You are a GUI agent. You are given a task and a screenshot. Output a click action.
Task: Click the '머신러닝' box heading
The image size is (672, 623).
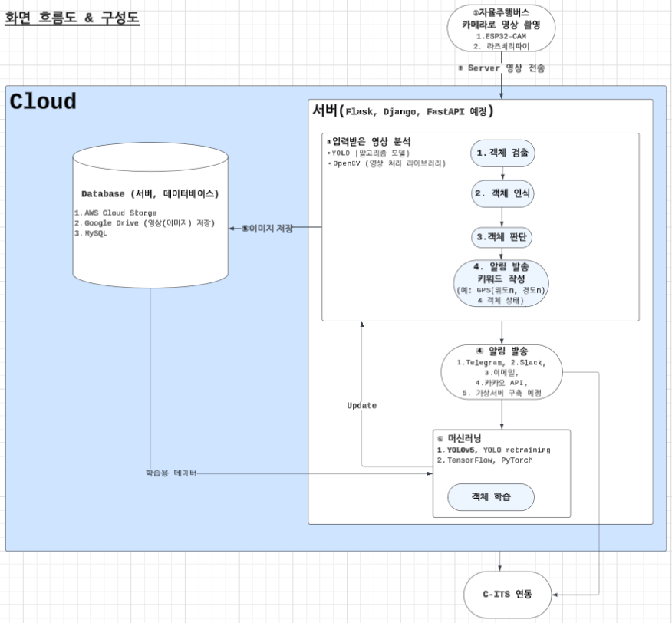click(x=459, y=438)
